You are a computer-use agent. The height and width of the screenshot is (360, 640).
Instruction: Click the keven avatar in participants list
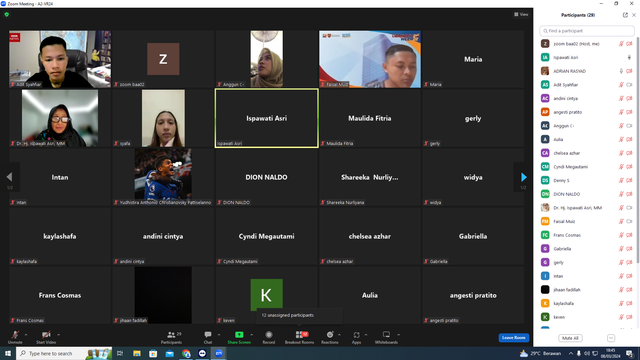pos(545,317)
